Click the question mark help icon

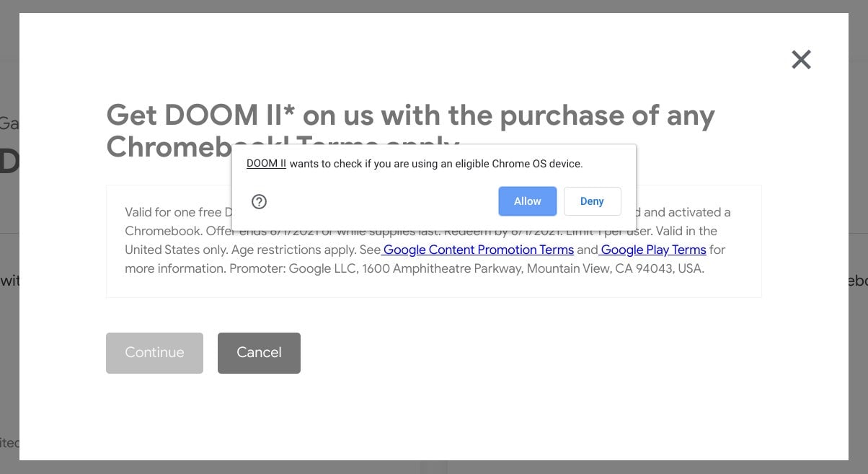[260, 202]
